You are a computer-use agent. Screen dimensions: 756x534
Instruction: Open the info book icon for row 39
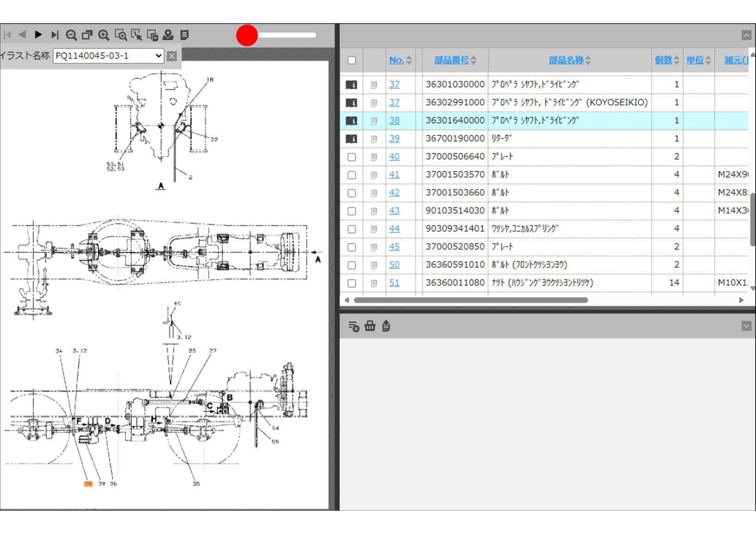(x=352, y=139)
